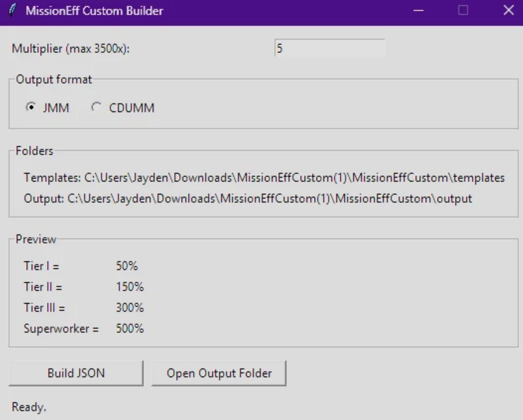Click the Tier III 300% preview value
This screenshot has width=523, height=420.
pyautogui.click(x=130, y=307)
